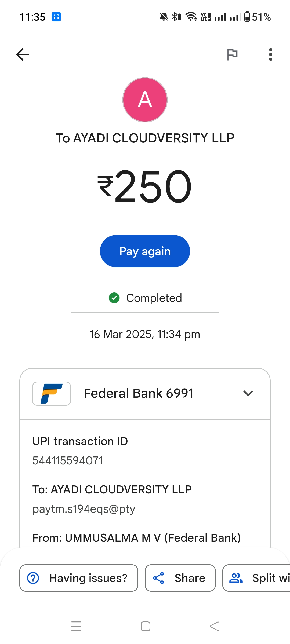Viewport: 290px width, 644px height.
Task: Tap the share network icon
Action: pos(158,578)
